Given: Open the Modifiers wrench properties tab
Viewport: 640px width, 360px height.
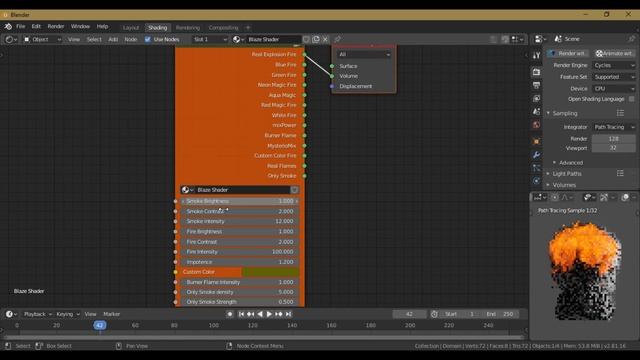Looking at the screenshot, I should 536,155.
